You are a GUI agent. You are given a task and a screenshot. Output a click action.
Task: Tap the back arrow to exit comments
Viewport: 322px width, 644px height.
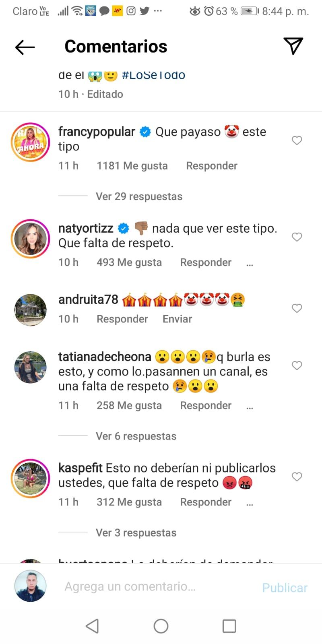pyautogui.click(x=25, y=47)
